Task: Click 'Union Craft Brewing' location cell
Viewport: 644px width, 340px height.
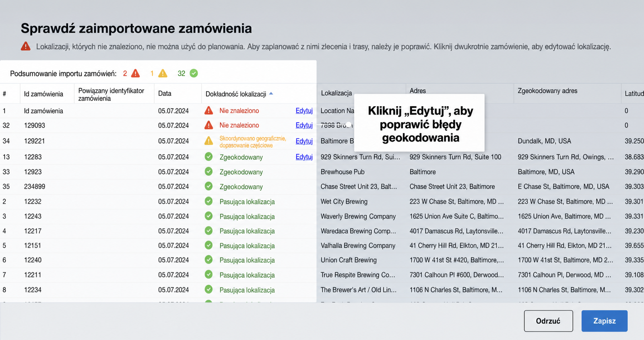Action: [349, 260]
